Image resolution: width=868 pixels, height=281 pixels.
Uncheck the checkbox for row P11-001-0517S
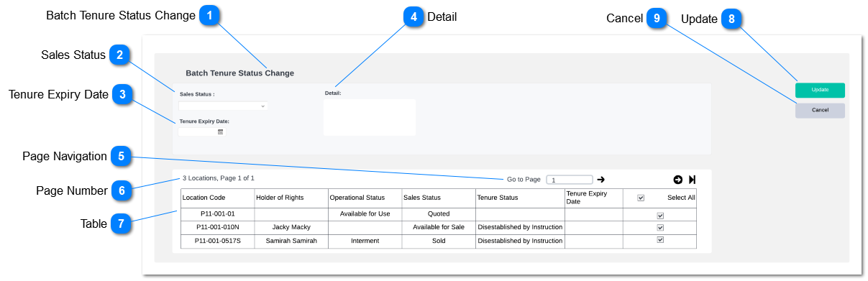click(x=660, y=240)
